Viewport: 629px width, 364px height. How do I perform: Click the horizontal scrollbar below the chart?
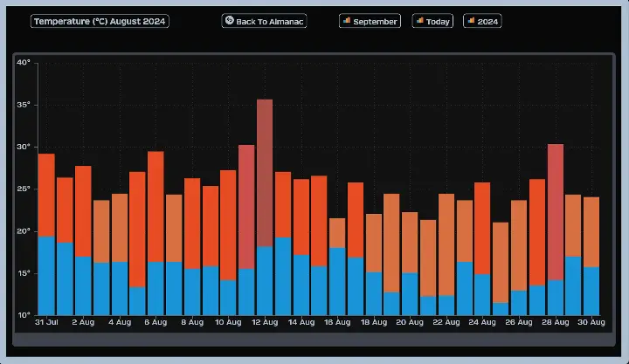coord(314,339)
